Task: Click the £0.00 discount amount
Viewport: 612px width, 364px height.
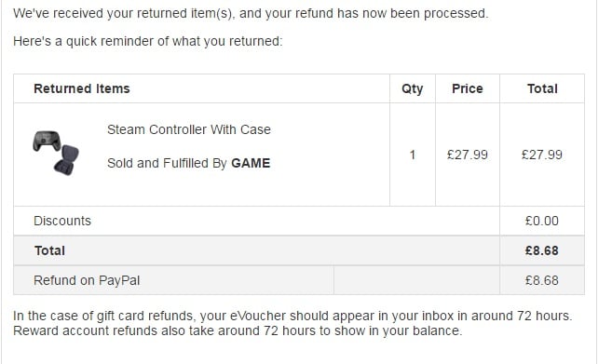Action: pyautogui.click(x=542, y=221)
